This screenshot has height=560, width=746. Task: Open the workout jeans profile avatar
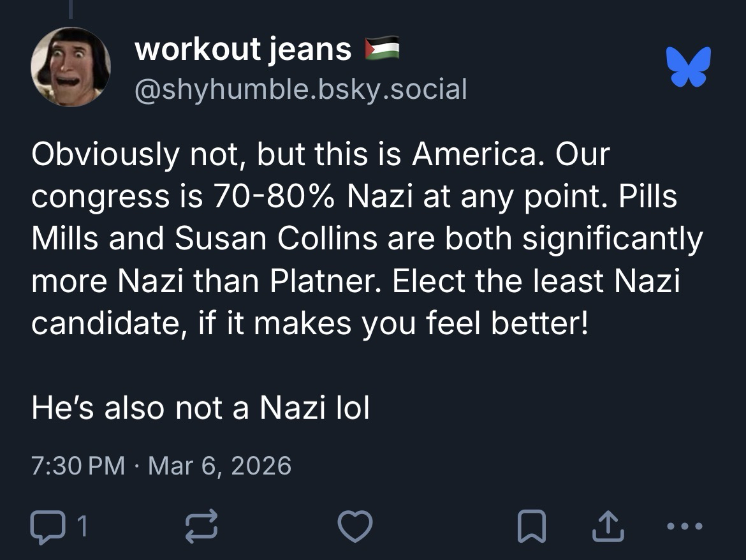click(x=70, y=67)
